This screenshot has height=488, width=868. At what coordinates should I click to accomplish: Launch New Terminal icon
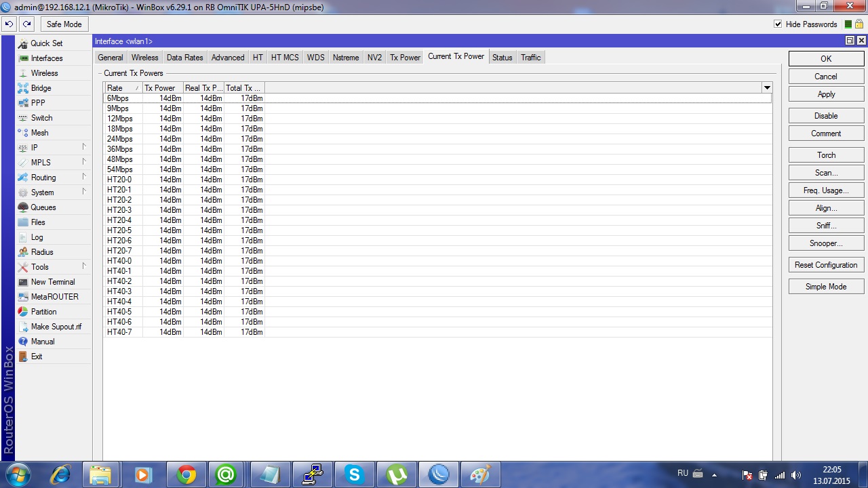coord(23,282)
